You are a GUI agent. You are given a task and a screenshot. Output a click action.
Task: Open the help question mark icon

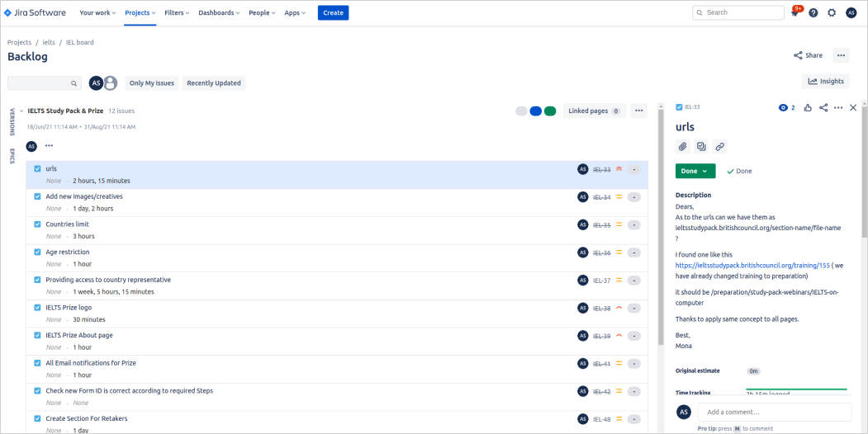pos(813,12)
